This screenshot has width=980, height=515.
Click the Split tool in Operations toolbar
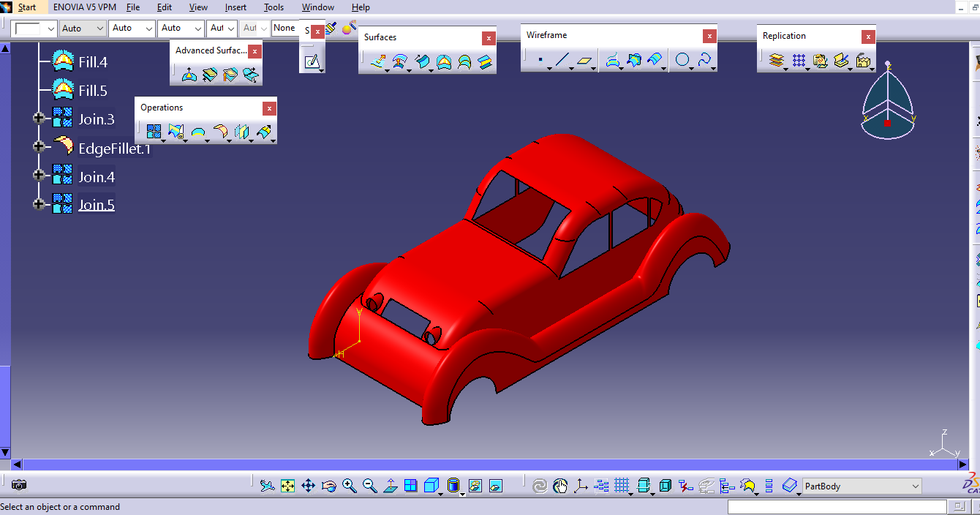point(176,132)
